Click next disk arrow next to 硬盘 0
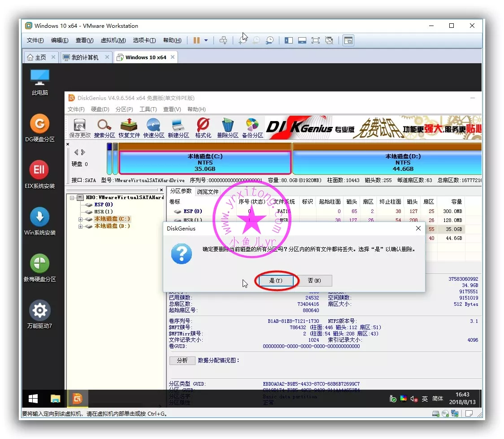 click(83, 152)
